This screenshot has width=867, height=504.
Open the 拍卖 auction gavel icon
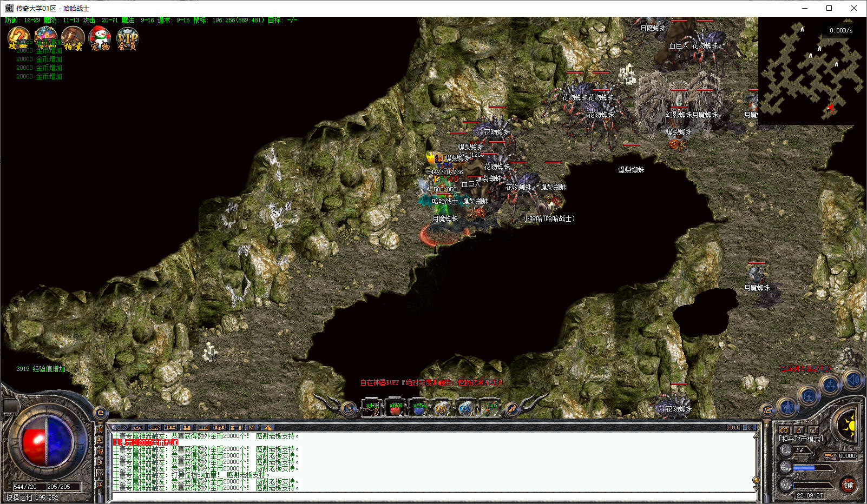coord(73,38)
